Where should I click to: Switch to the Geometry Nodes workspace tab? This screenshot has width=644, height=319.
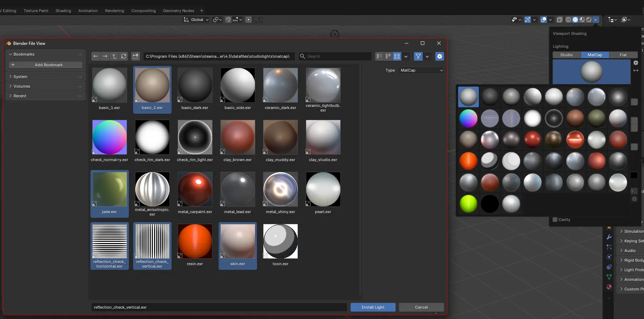click(x=178, y=11)
